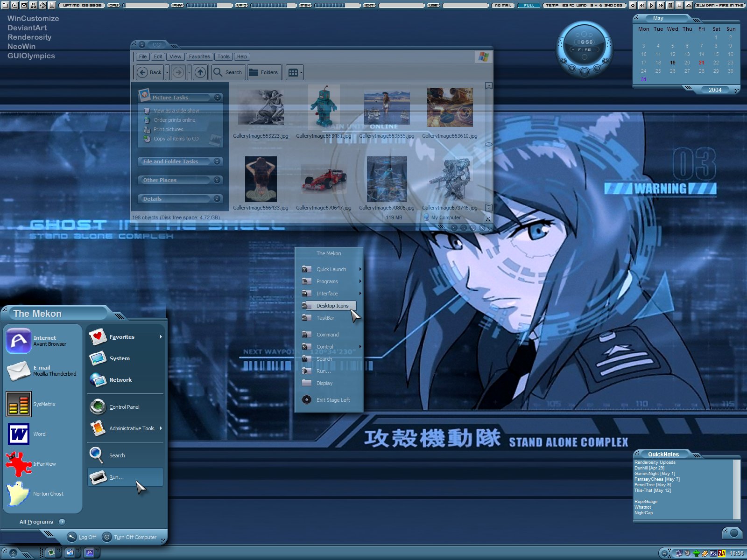747x560 pixels.
Task: Click Run... in start menu
Action: point(125,477)
